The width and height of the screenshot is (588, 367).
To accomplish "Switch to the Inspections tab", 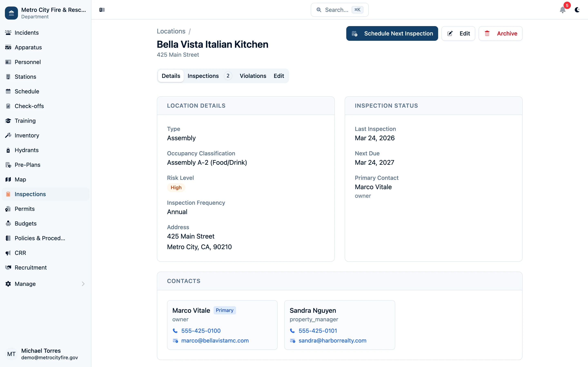I will tap(203, 76).
